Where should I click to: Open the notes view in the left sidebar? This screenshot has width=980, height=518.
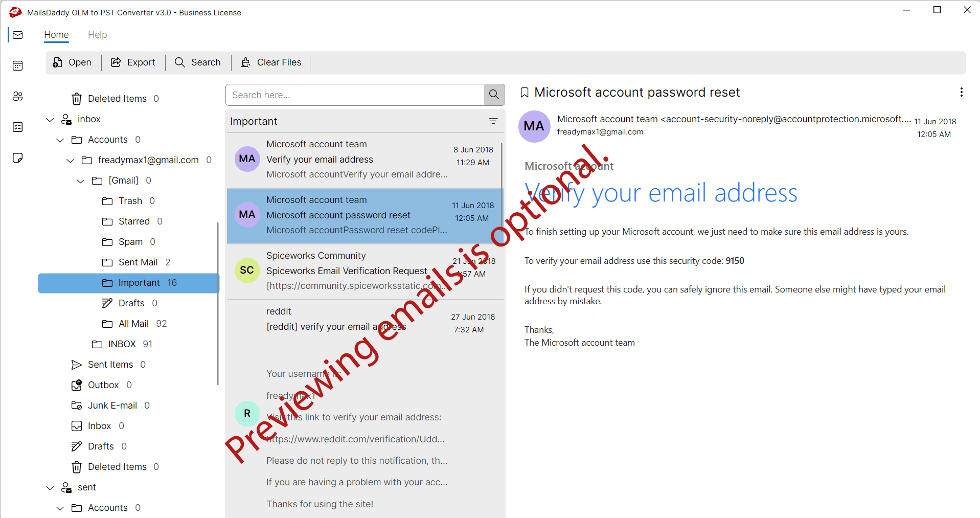click(18, 157)
